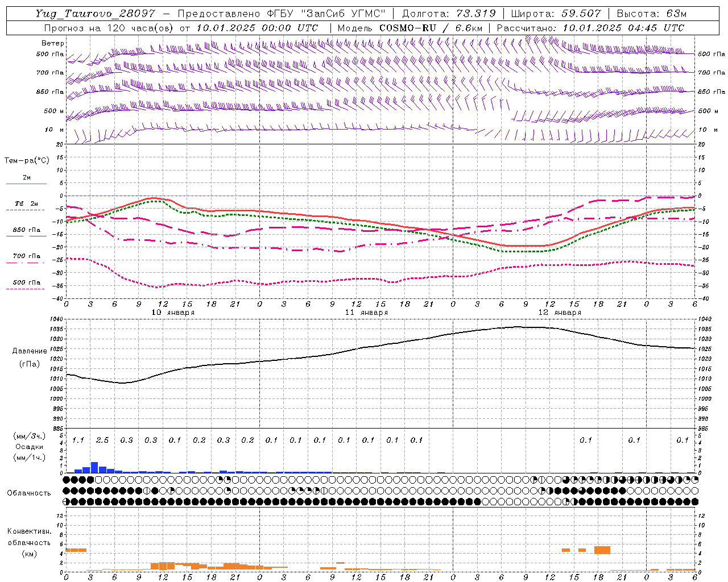The image size is (728, 582).
Task: Click the 700 гПа temperature legend entry
Action: click(x=27, y=256)
